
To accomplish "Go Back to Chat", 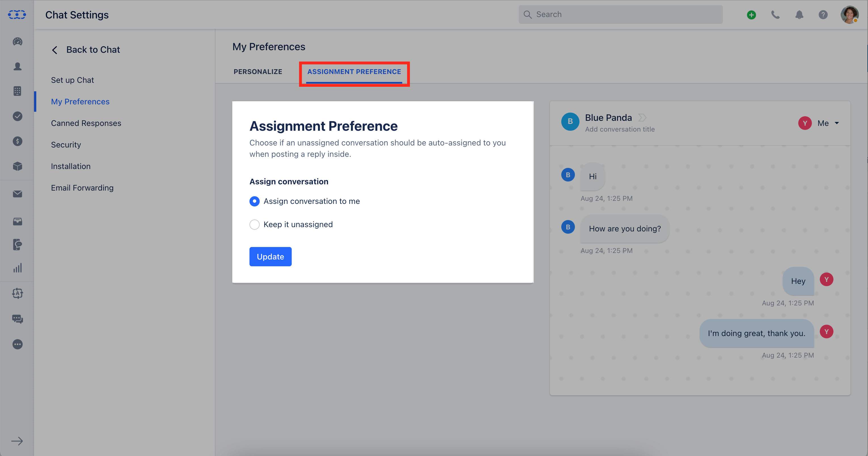I will [93, 50].
